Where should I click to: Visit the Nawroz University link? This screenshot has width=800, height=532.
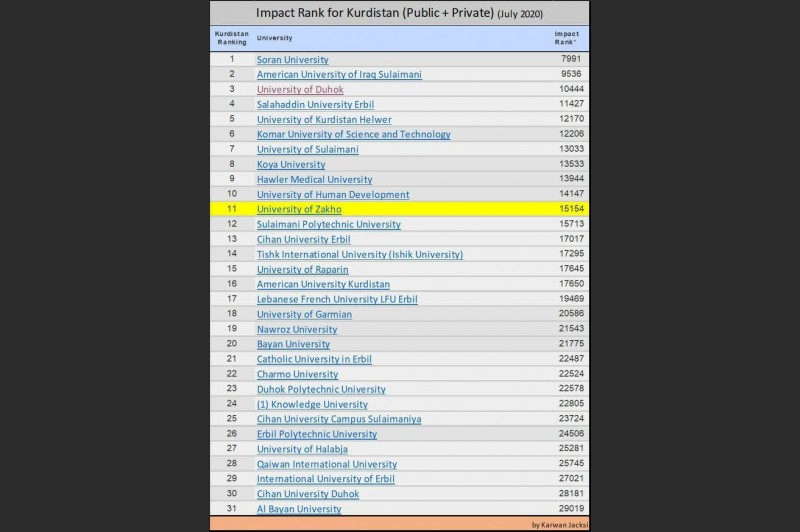(x=297, y=329)
